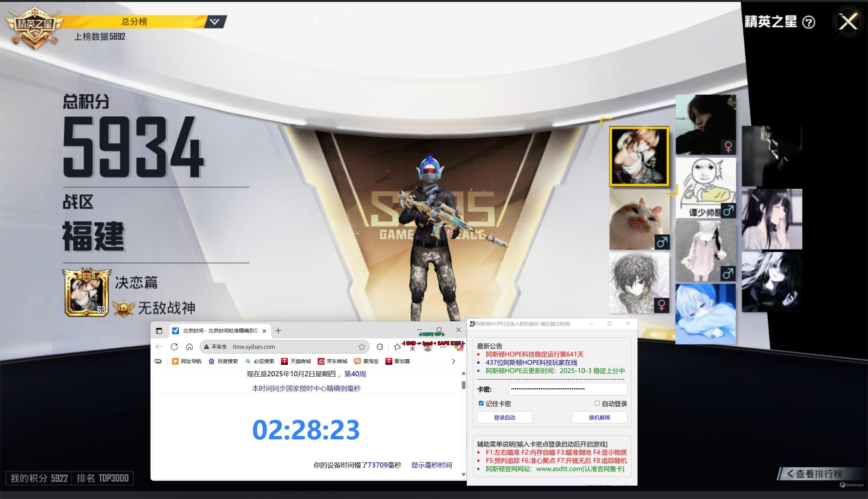Refresh the Beijing time browser page
The image size is (868, 499).
[x=174, y=346]
